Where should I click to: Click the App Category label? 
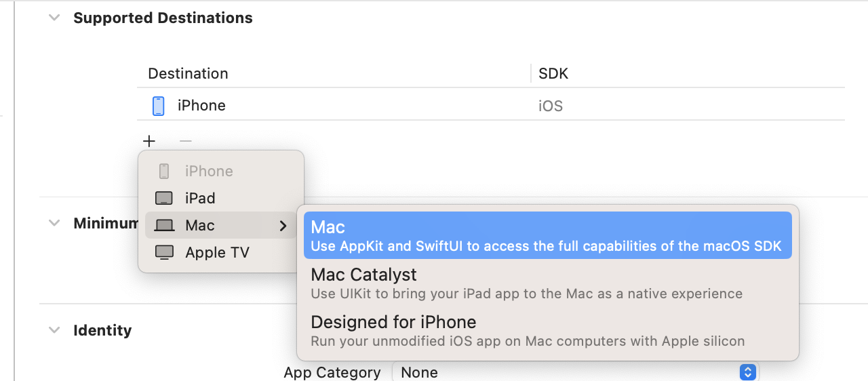click(332, 372)
